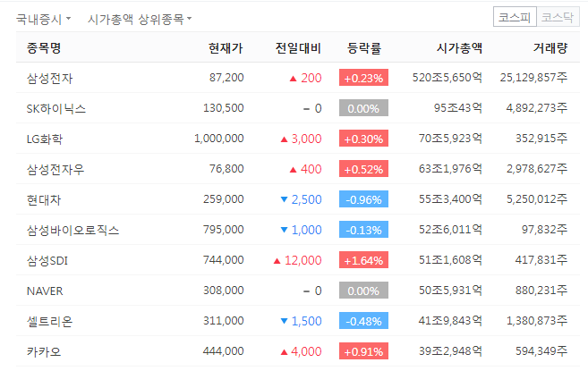Image resolution: width=588 pixels, height=371 pixels.
Task: Click the volume 417,831주
Action: (541, 259)
